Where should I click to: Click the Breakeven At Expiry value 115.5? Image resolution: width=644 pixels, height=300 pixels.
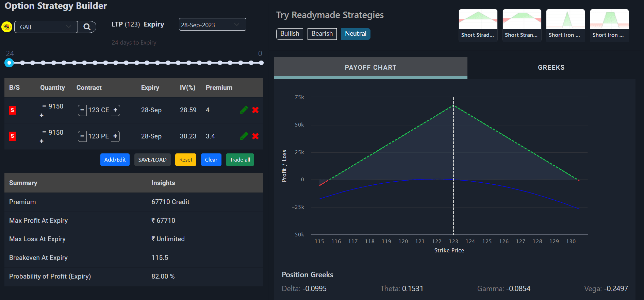pos(160,258)
